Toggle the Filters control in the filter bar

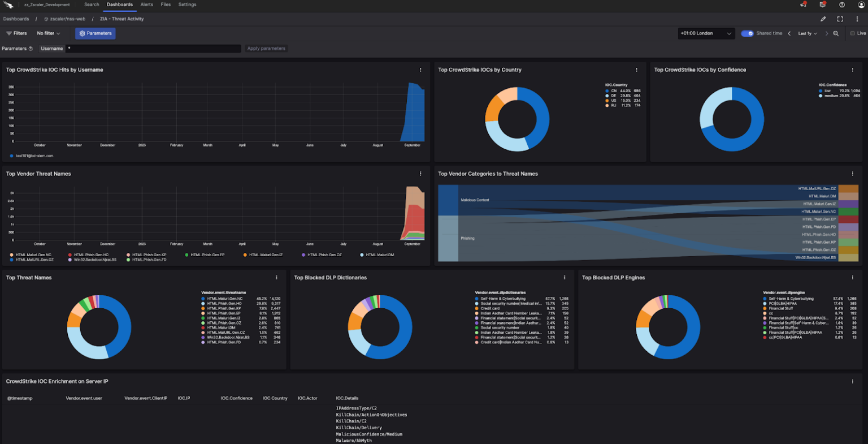pos(16,33)
